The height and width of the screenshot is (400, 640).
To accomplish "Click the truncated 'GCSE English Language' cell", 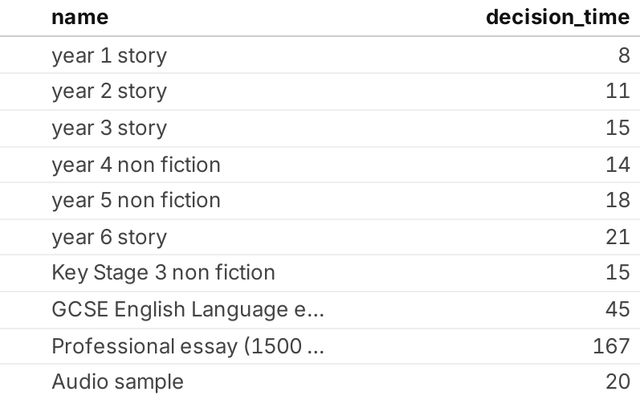I will tap(188, 309).
